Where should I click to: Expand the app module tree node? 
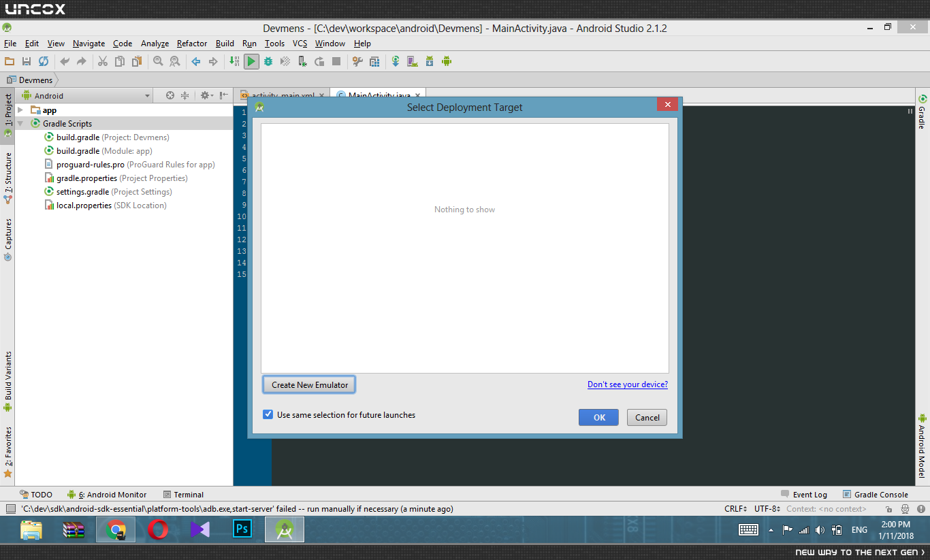point(20,110)
